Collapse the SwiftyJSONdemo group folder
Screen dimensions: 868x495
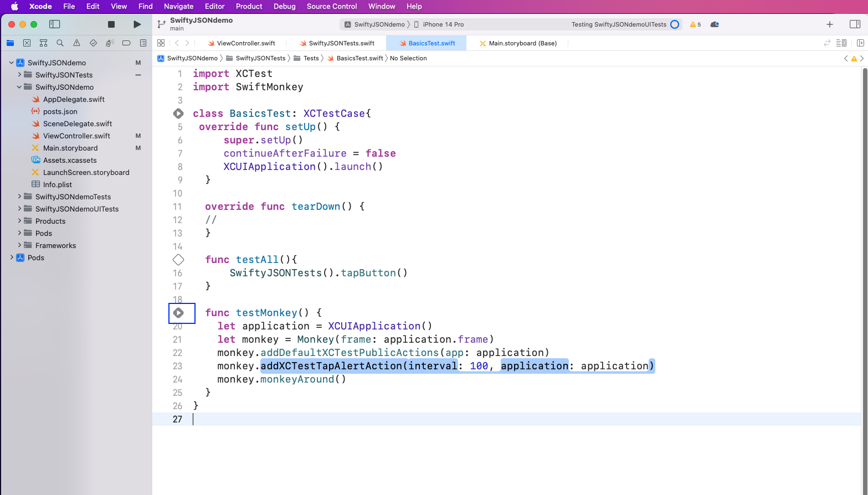[x=19, y=87]
